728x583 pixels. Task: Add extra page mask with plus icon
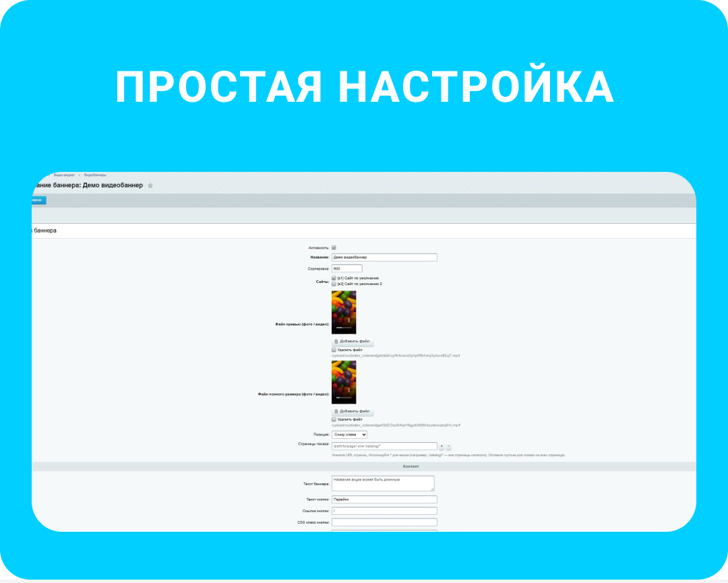pos(442,446)
